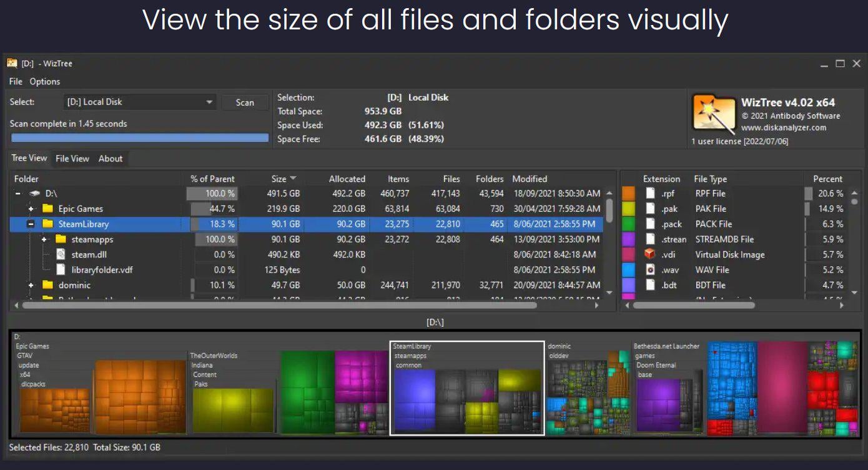Screen dimensions: 868x470
Task: Click the .rpf file type icon
Action: [651, 194]
